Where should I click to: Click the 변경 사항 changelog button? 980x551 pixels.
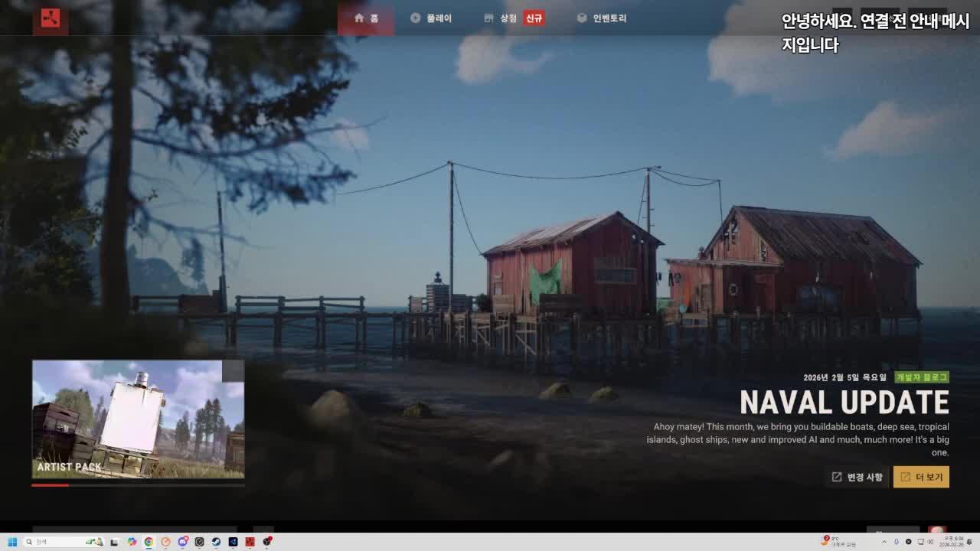(x=857, y=477)
